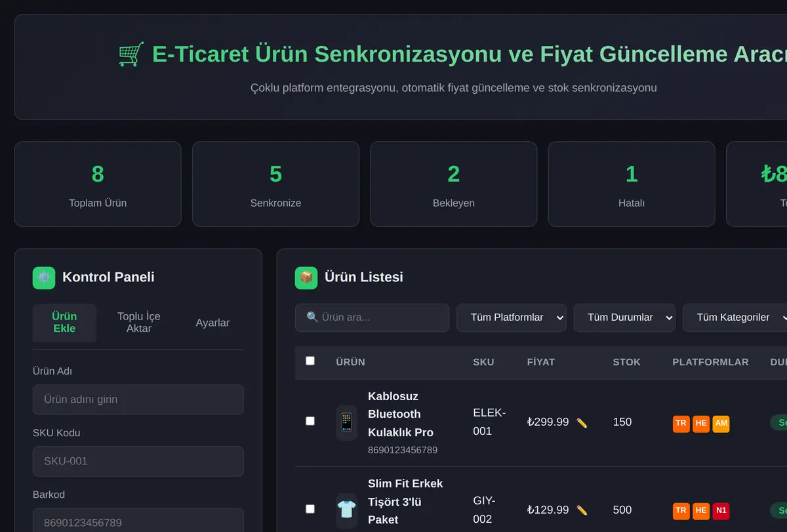Click the Bekleyen stat card
Screen dimensions: 787x532
(x=454, y=184)
